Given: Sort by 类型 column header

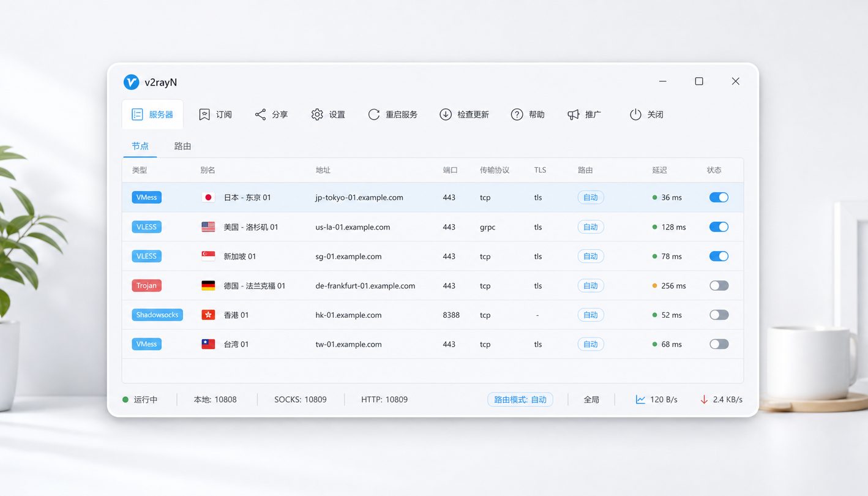Looking at the screenshot, I should point(140,170).
